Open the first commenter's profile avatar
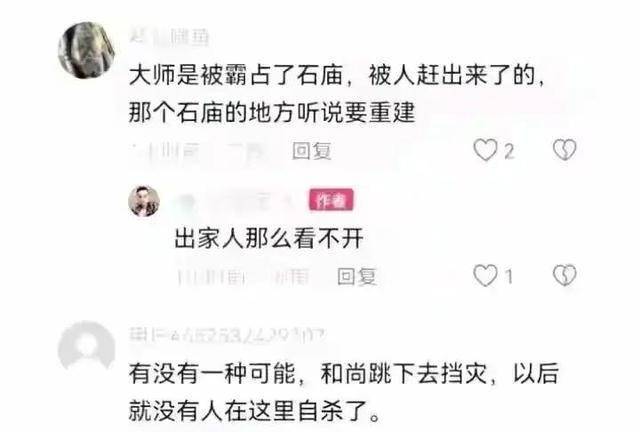Image resolution: width=640 pixels, height=432 pixels. [87, 50]
